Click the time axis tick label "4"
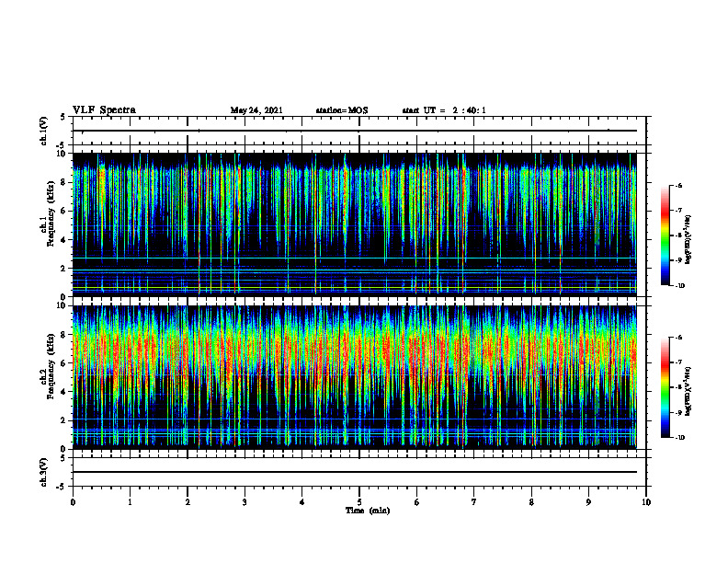The width and height of the screenshot is (728, 563). [x=302, y=502]
